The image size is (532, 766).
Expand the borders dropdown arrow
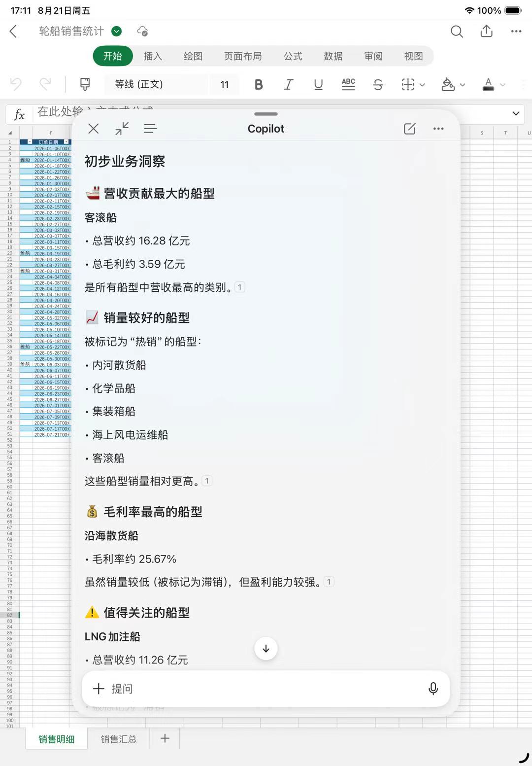(x=422, y=85)
